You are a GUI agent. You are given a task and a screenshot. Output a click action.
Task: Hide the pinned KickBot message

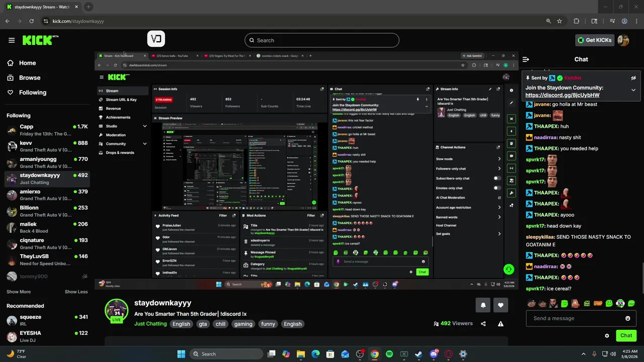coord(633,78)
